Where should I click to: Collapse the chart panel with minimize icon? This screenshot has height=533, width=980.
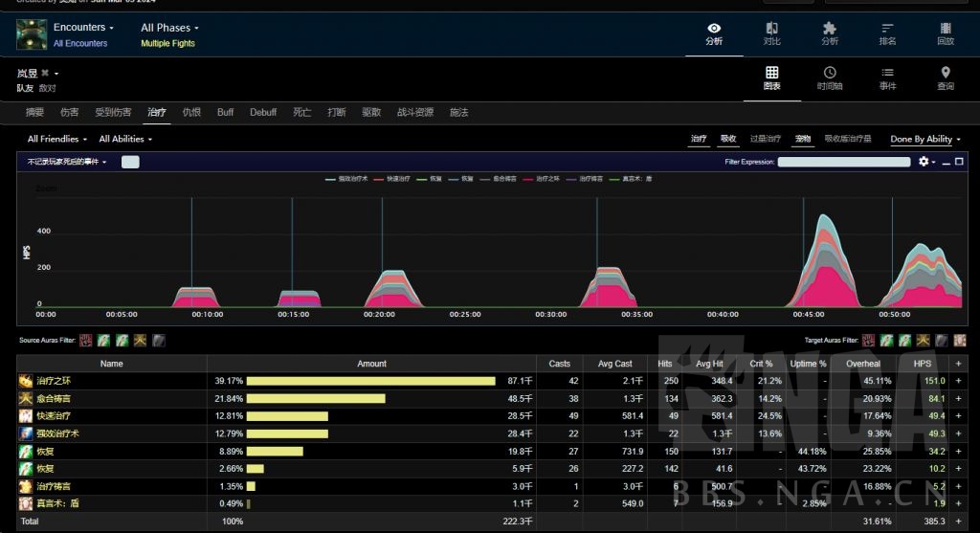pos(947,162)
